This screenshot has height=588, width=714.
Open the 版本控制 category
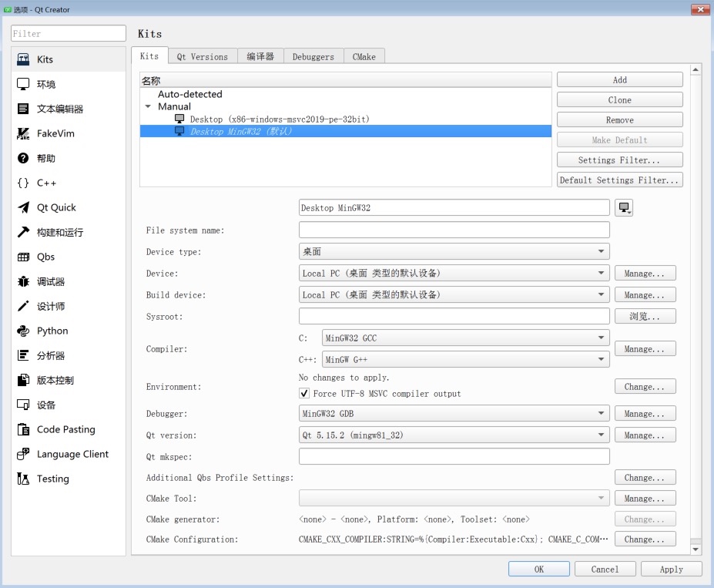tap(69, 380)
